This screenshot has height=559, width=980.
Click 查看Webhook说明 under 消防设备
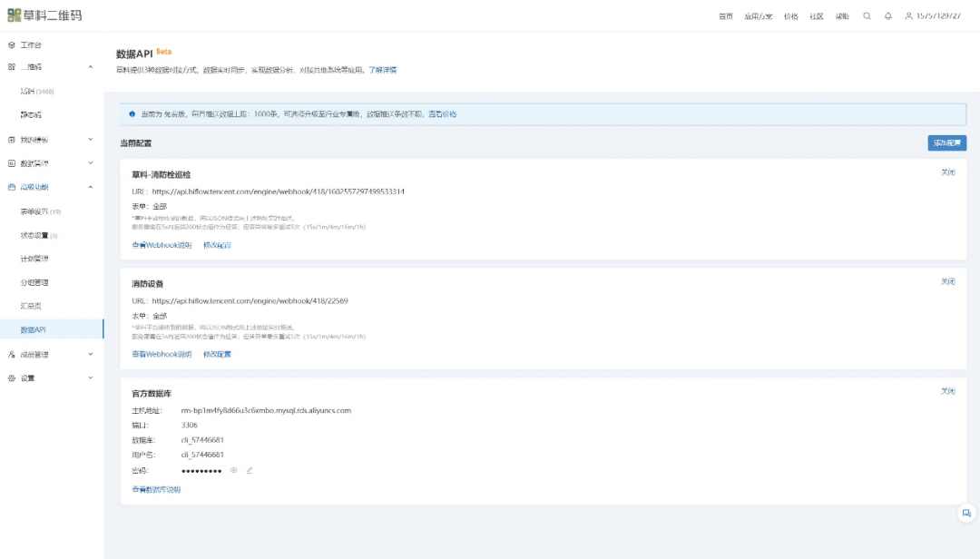162,354
